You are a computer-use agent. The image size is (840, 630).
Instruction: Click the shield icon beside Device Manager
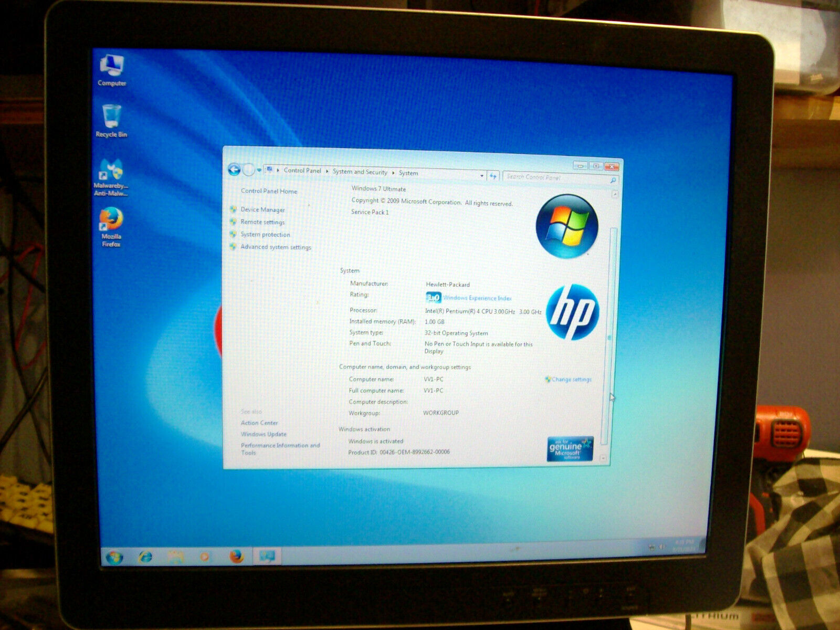233,209
